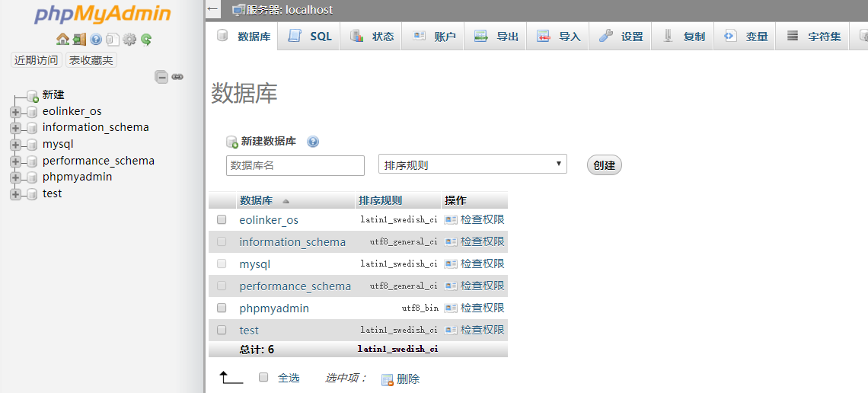
Task: Expand the phpmyadmin tree node
Action: click(x=15, y=178)
